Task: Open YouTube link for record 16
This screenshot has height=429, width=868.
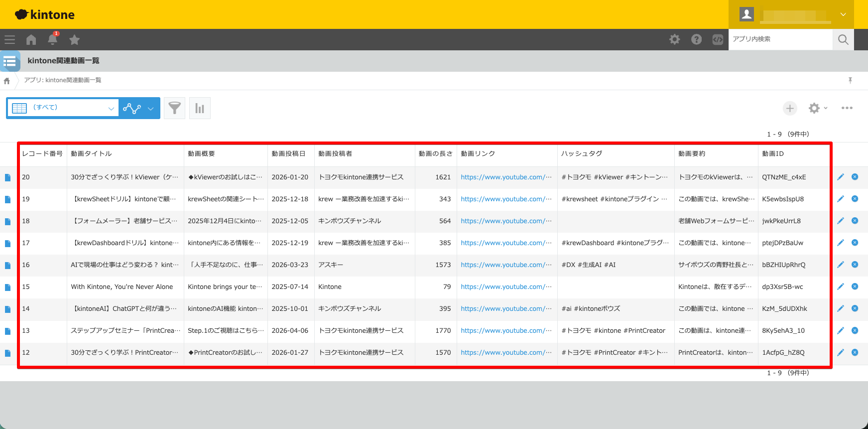Action: click(506, 265)
